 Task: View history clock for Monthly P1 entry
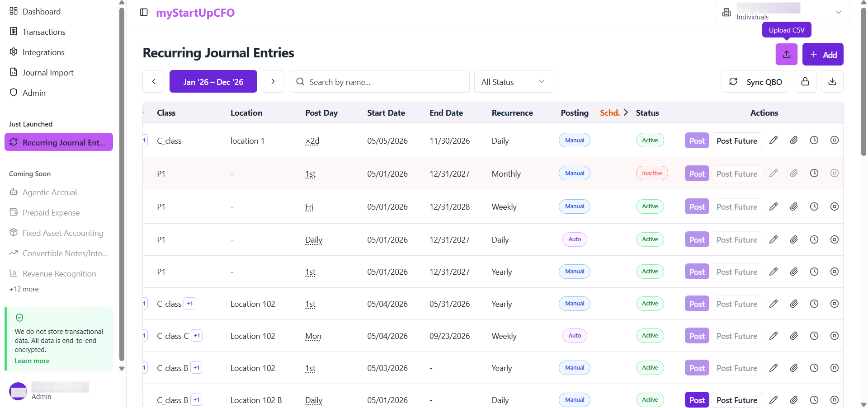pos(814,173)
